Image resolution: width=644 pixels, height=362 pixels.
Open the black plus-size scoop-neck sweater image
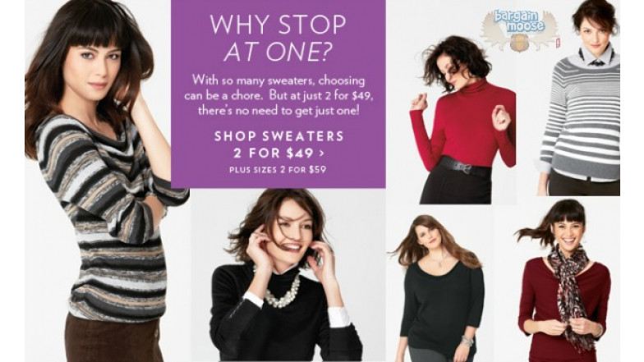[439, 287]
